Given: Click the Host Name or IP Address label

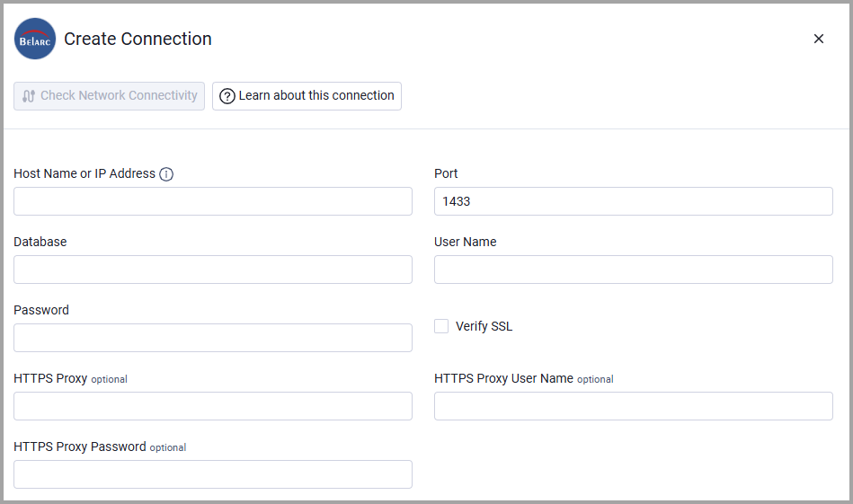Looking at the screenshot, I should tap(84, 173).
